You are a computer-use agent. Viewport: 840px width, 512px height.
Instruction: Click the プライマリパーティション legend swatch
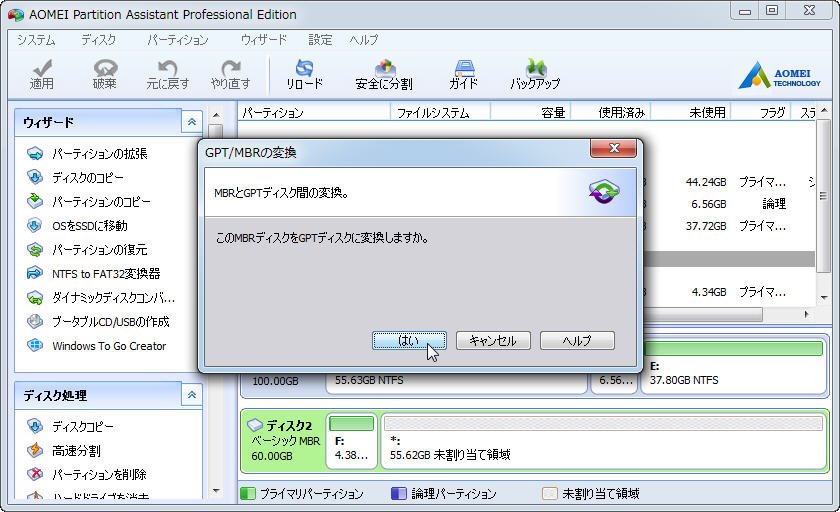tap(248, 494)
